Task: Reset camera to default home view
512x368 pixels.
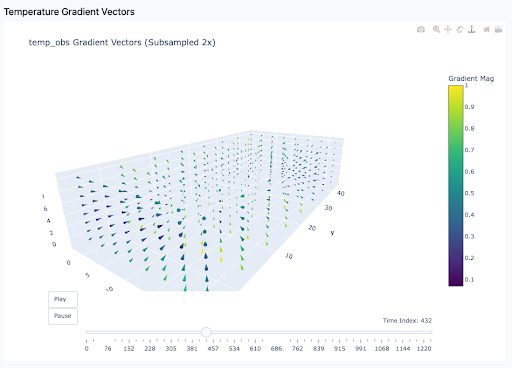Action: [x=487, y=29]
